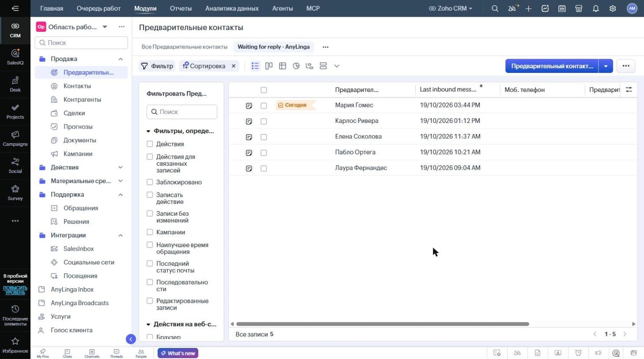Check the Кампании filter checkbox
Screen dimensions: 644x359
(150, 232)
